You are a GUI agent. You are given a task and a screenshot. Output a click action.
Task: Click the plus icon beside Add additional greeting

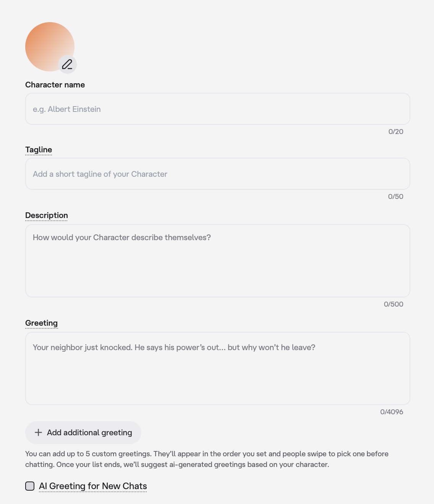(x=38, y=432)
